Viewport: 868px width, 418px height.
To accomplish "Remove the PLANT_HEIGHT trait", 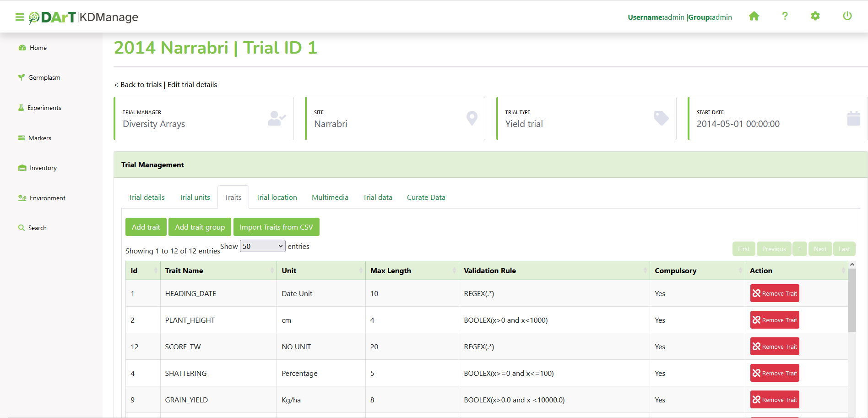I will tap(774, 320).
